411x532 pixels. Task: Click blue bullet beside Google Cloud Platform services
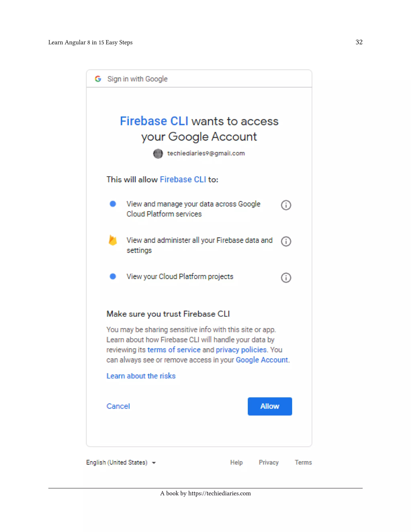pos(113,204)
